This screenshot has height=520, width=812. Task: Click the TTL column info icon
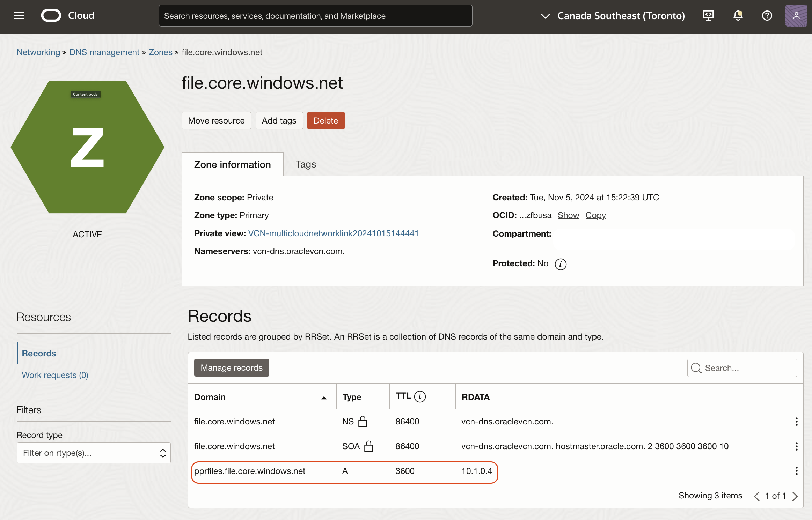click(420, 397)
